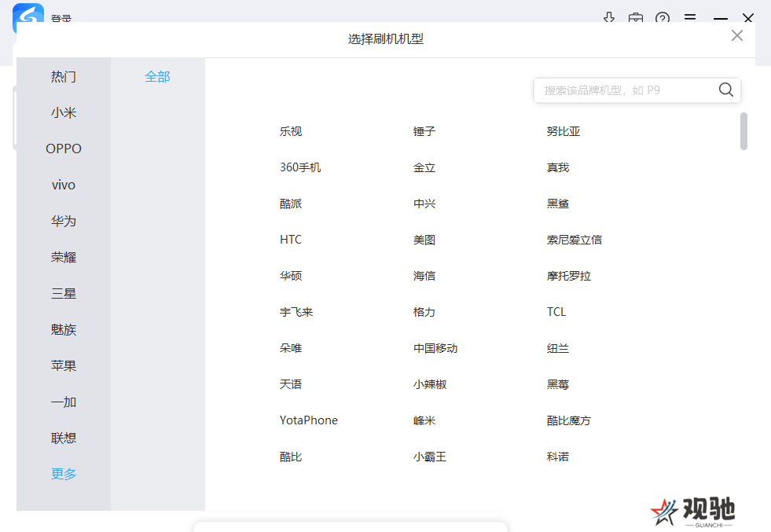Select the 索尼爱立信 brand
The height and width of the screenshot is (532, 771).
(575, 240)
